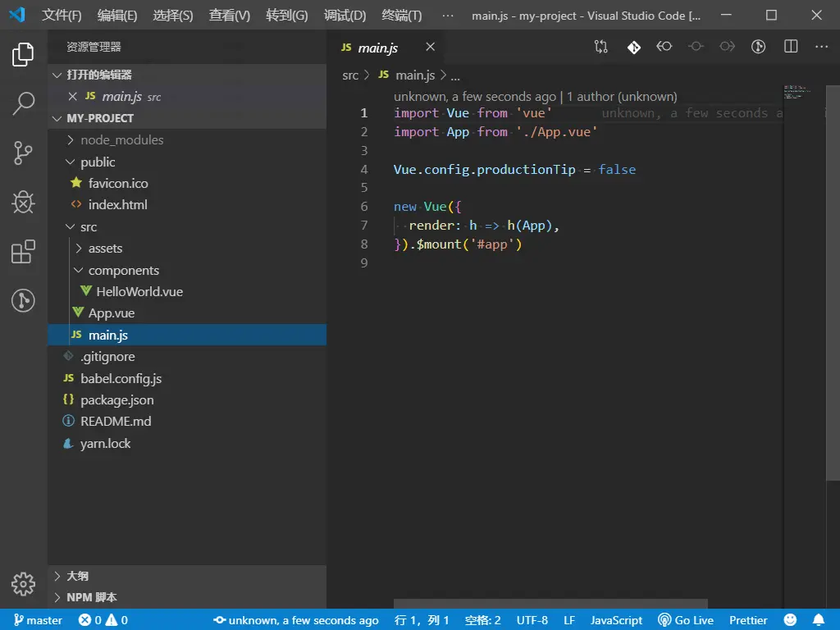840x630 pixels.
Task: Expand the assets folder
Action: pyautogui.click(x=187, y=248)
